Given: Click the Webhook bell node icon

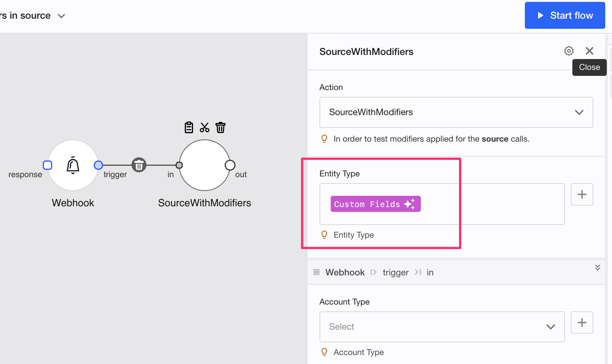Looking at the screenshot, I should pos(73,165).
